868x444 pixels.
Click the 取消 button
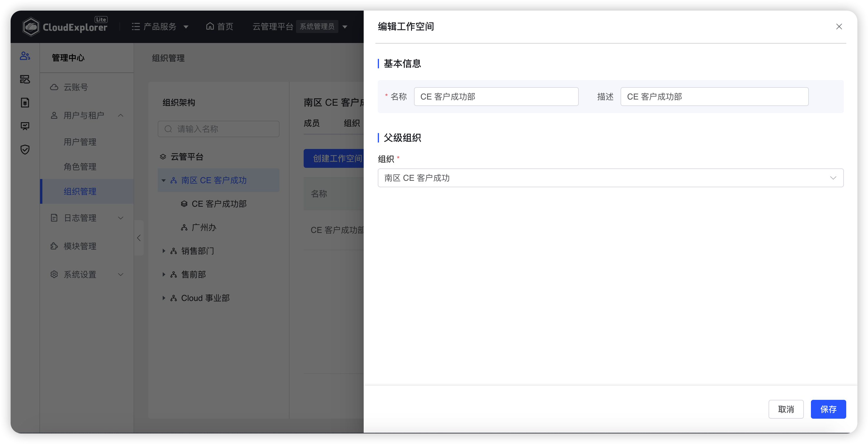click(x=786, y=409)
